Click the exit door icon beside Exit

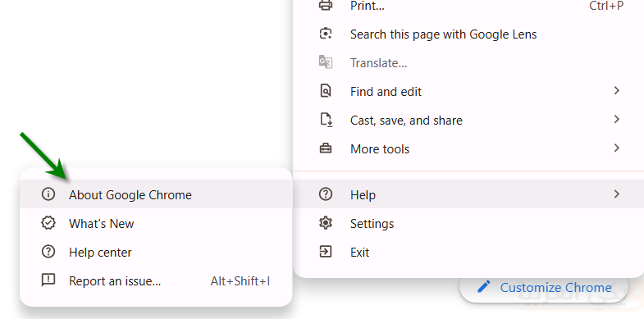(x=326, y=252)
